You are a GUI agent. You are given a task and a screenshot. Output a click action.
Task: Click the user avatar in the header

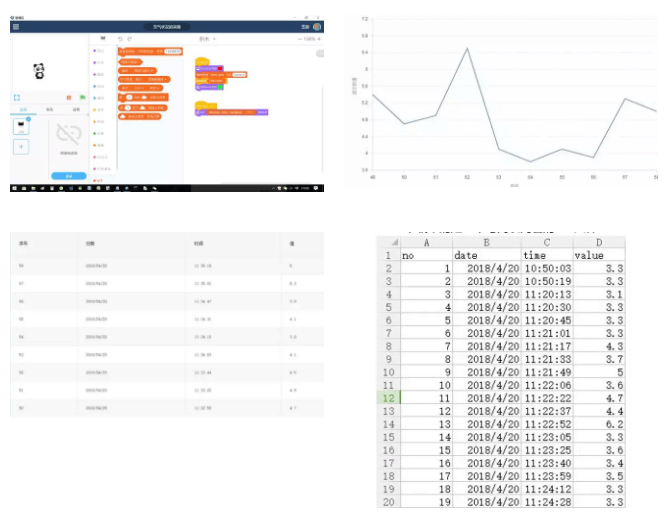point(317,27)
